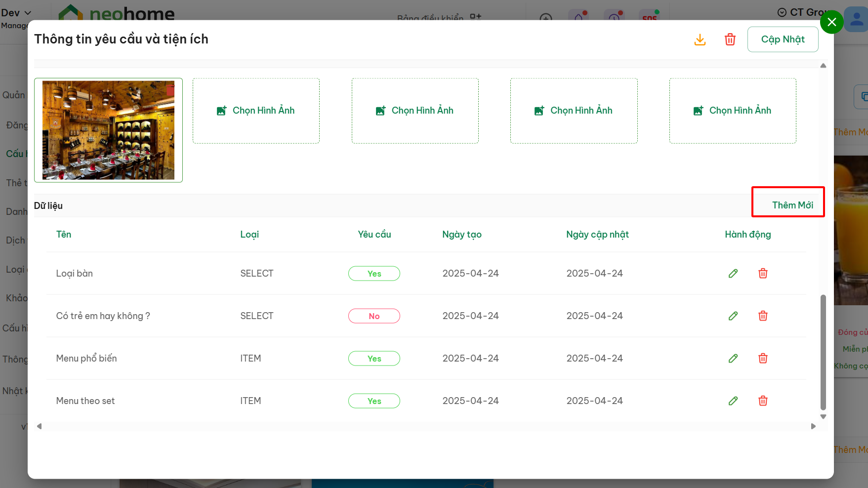
Task: Click SELECT type in the Loại bàn row
Action: click(x=257, y=273)
